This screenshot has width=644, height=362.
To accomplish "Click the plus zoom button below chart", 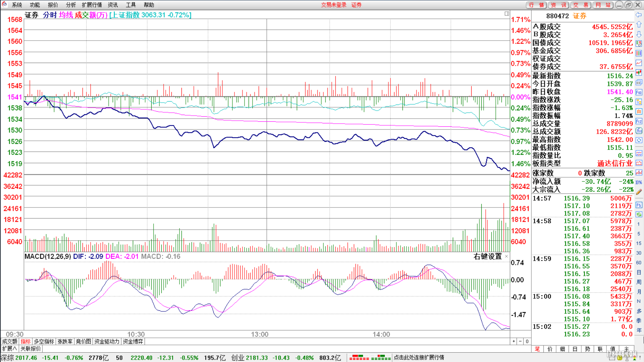I will 514,341.
